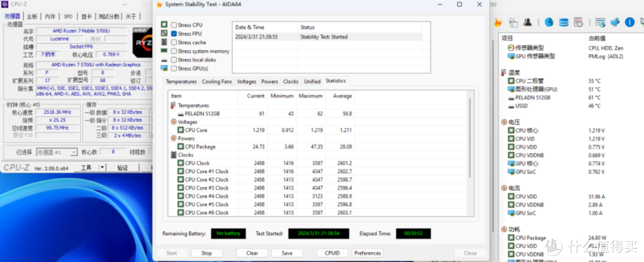Switch to the Clocks tab
644x262 pixels.
click(x=291, y=81)
